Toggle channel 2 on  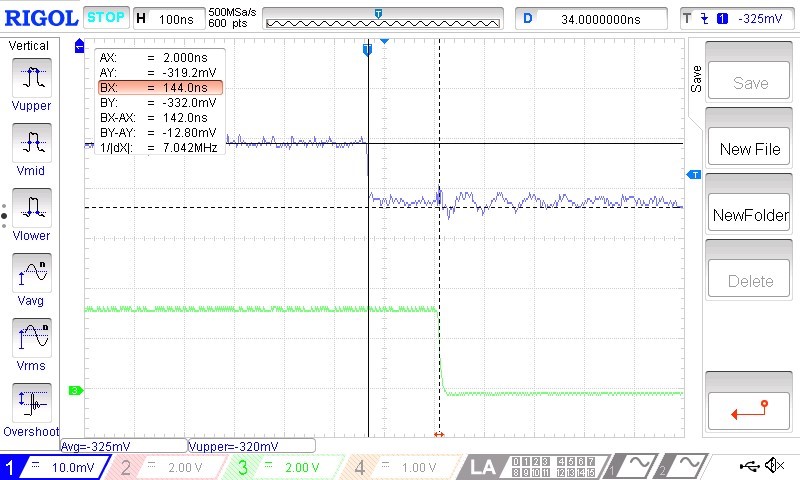click(165, 467)
